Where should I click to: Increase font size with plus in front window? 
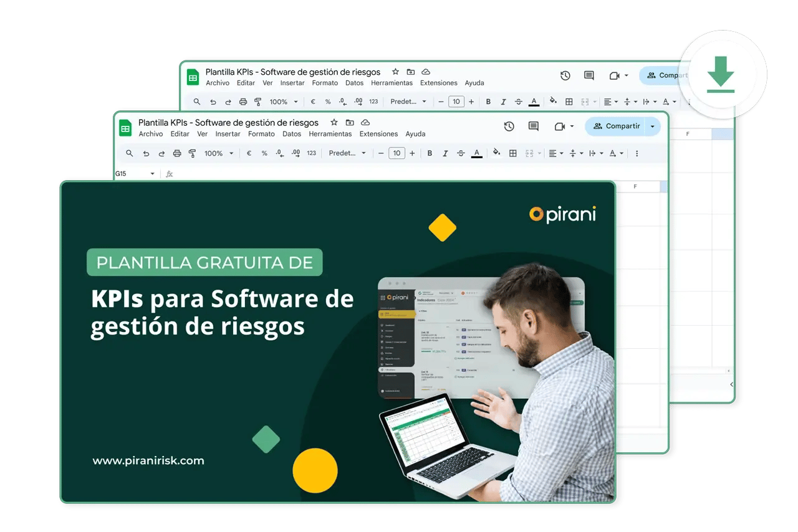tap(412, 153)
